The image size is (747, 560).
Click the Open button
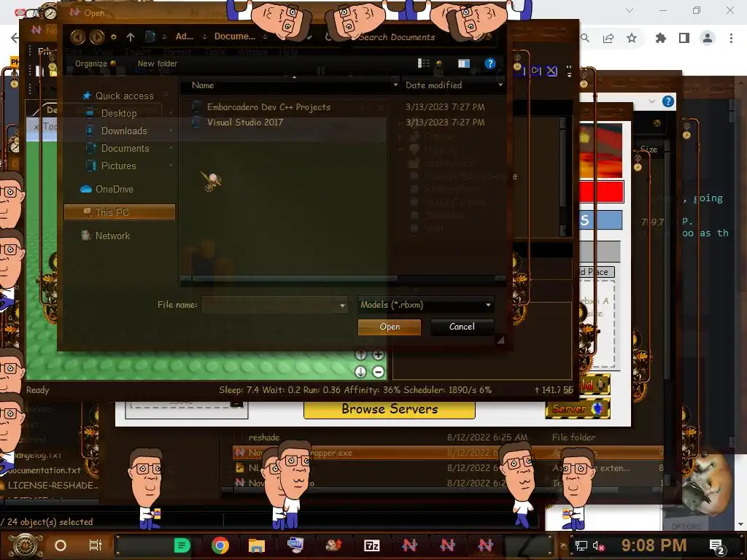click(390, 327)
